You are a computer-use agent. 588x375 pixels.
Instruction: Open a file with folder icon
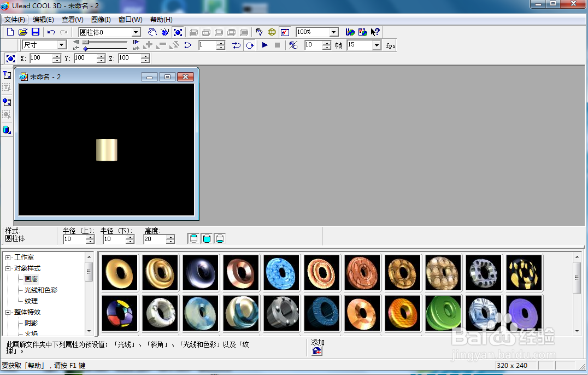pyautogui.click(x=23, y=32)
